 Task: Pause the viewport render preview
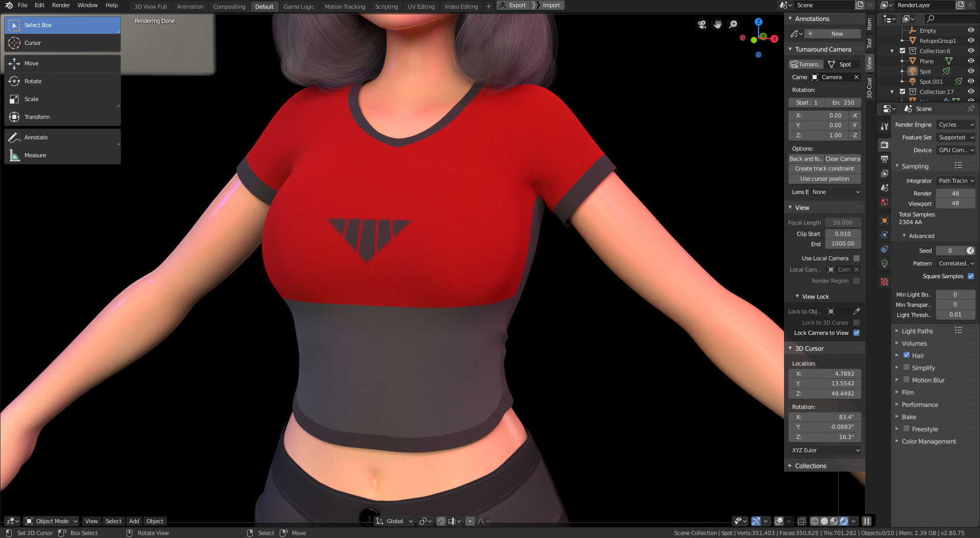867,521
